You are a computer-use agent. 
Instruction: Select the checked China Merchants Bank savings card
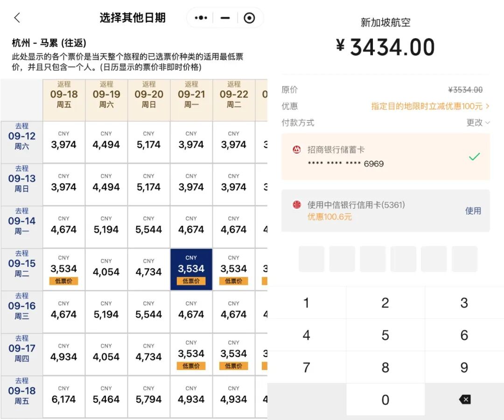[385, 157]
